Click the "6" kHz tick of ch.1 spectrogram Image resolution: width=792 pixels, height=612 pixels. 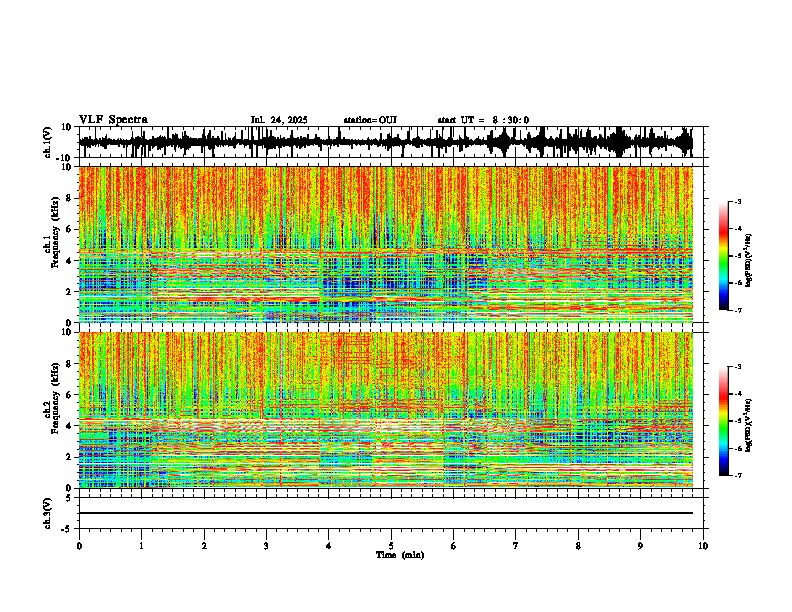tap(70, 230)
